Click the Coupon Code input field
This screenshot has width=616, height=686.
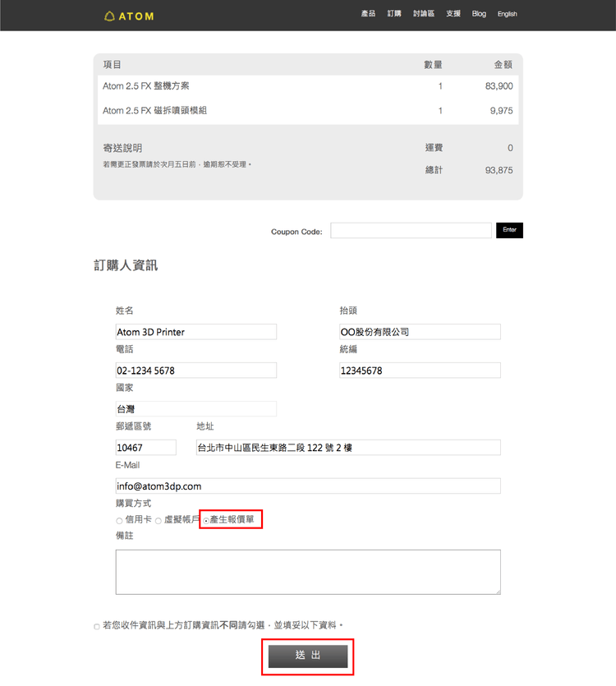point(411,231)
